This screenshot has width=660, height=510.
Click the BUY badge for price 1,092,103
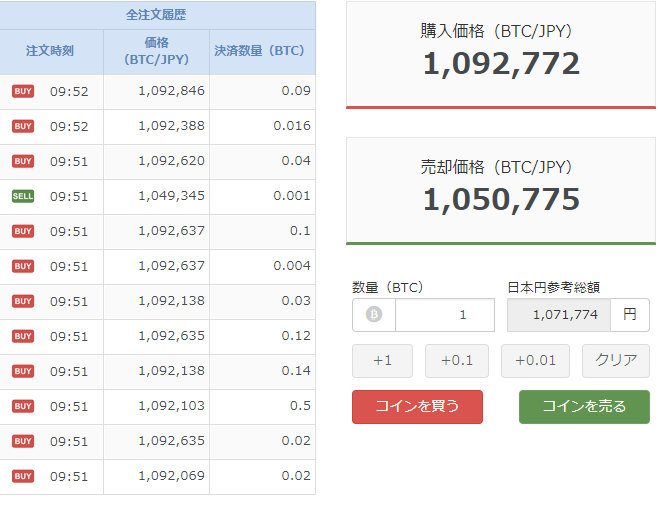point(23,407)
